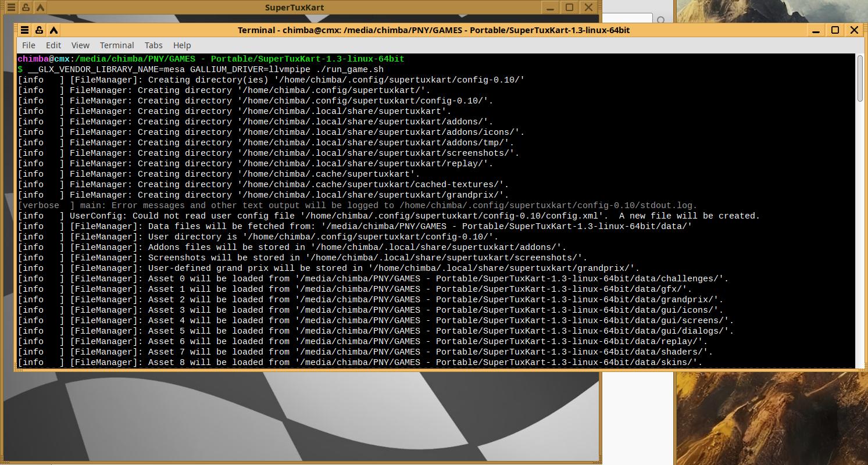Minimize the SuperTuxKart window
Screen dimensions: 868x465
[x=550, y=8]
